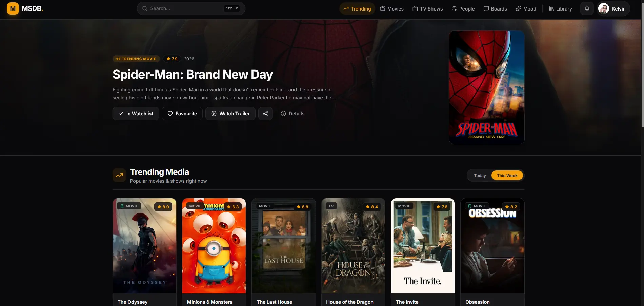This screenshot has width=644, height=306.
Task: Click the Spider-Man: Brand New Day title
Action: pyautogui.click(x=193, y=74)
